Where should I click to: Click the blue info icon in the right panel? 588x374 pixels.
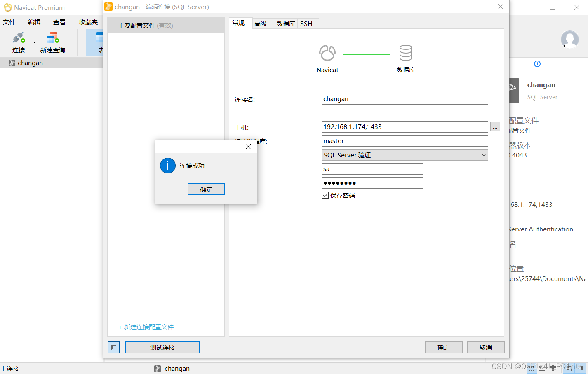[537, 64]
